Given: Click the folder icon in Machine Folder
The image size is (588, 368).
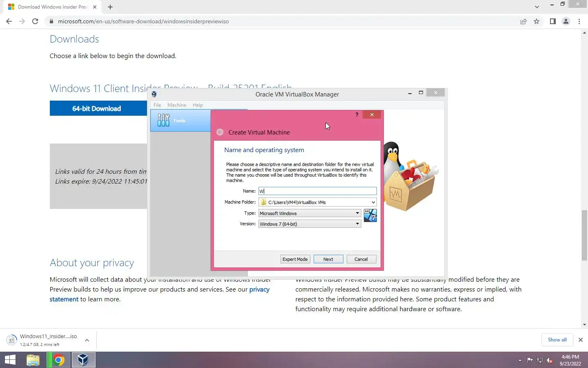Looking at the screenshot, I should [x=263, y=202].
